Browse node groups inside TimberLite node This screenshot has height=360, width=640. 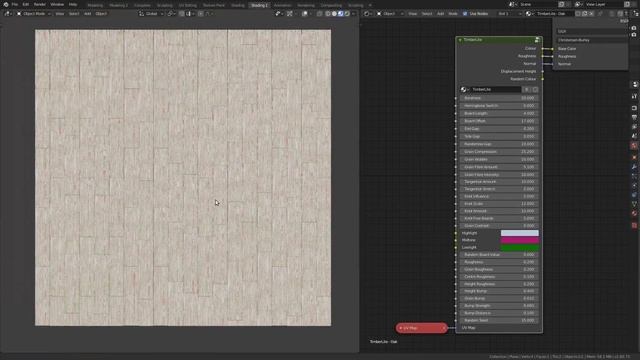[x=464, y=89]
